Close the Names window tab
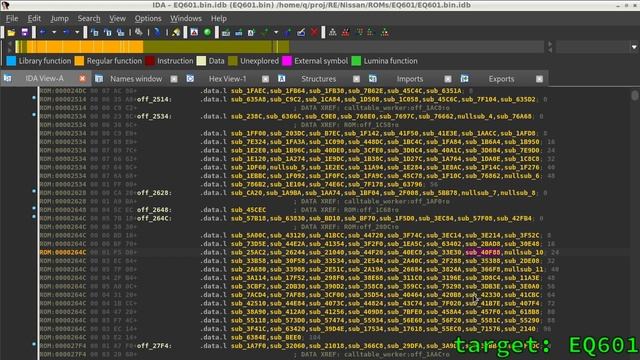The width and height of the screenshot is (640, 360). (174, 79)
